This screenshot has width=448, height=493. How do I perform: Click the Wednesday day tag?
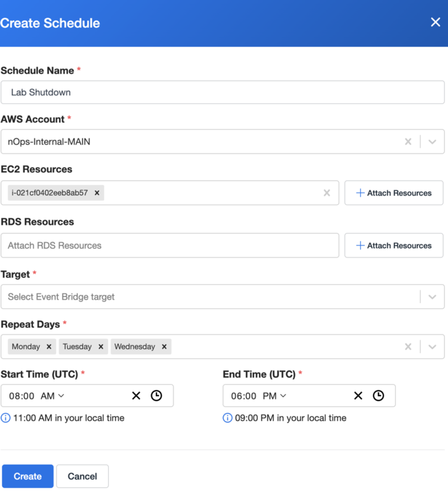click(x=141, y=347)
